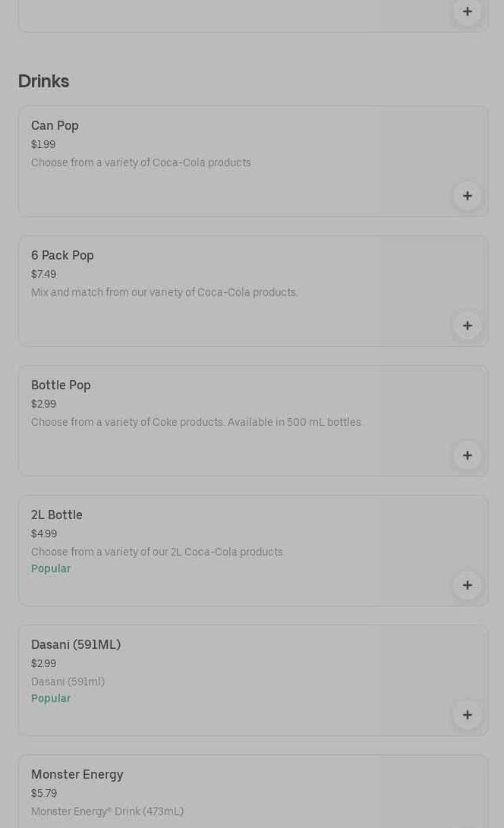Add Can Pop to the order
The image size is (504, 828).
(467, 196)
